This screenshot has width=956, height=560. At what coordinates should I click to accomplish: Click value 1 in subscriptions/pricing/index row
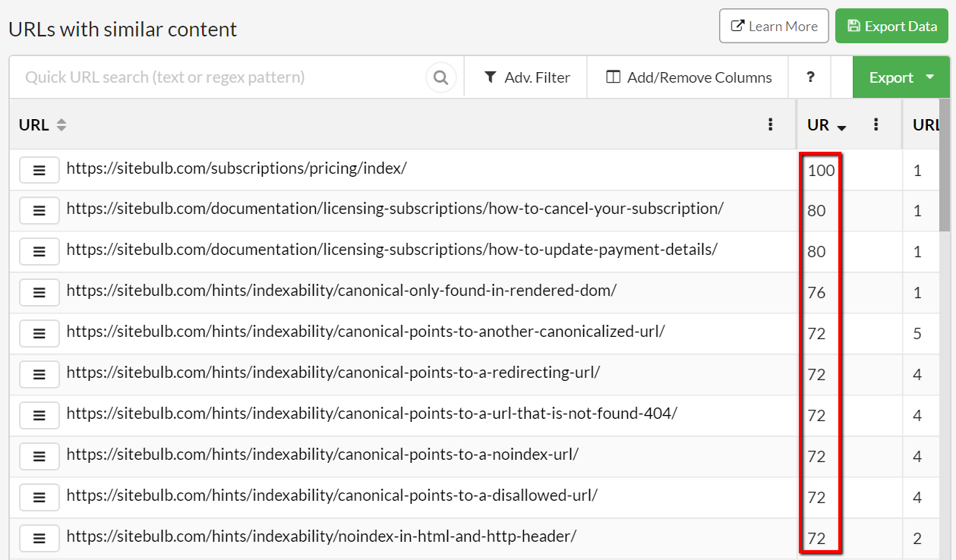(x=917, y=171)
